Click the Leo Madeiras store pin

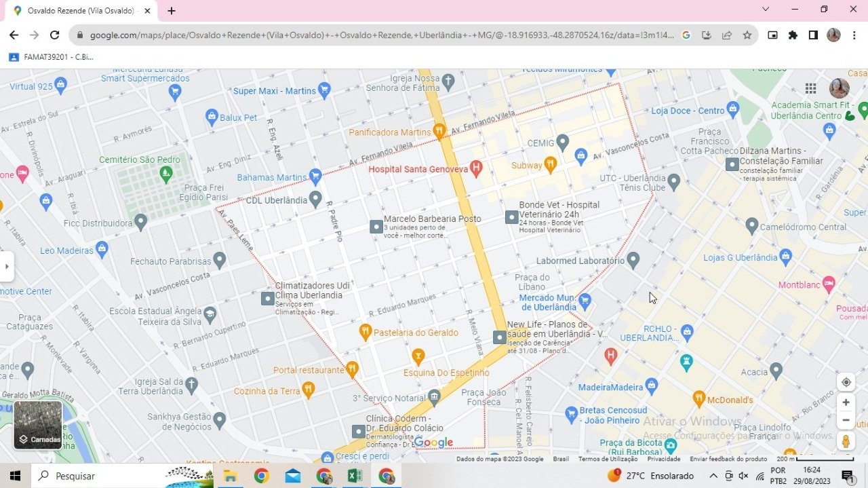[x=102, y=249]
